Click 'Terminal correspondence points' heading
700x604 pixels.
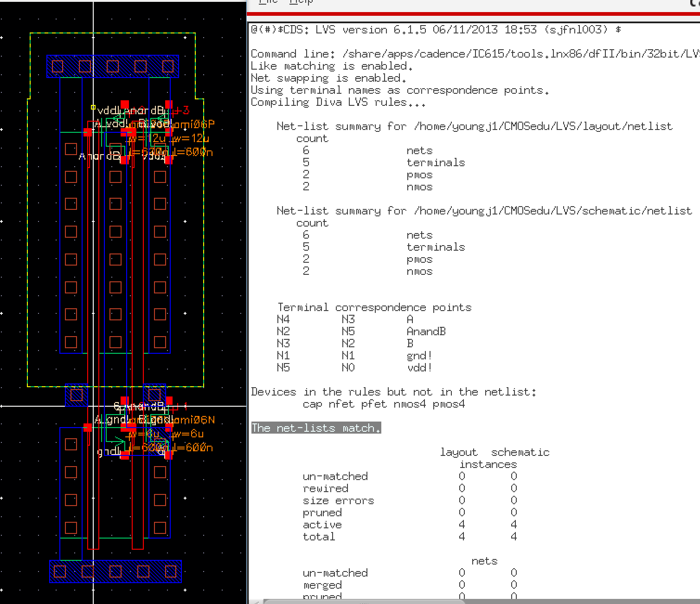tap(374, 307)
